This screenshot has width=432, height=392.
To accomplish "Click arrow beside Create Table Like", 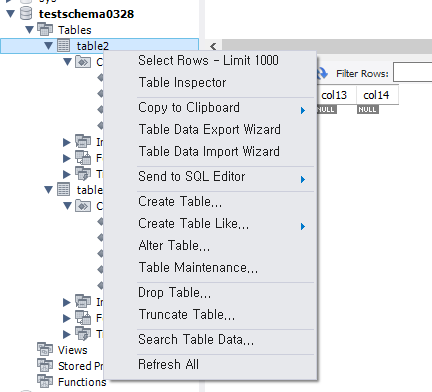I will pyautogui.click(x=303, y=226).
